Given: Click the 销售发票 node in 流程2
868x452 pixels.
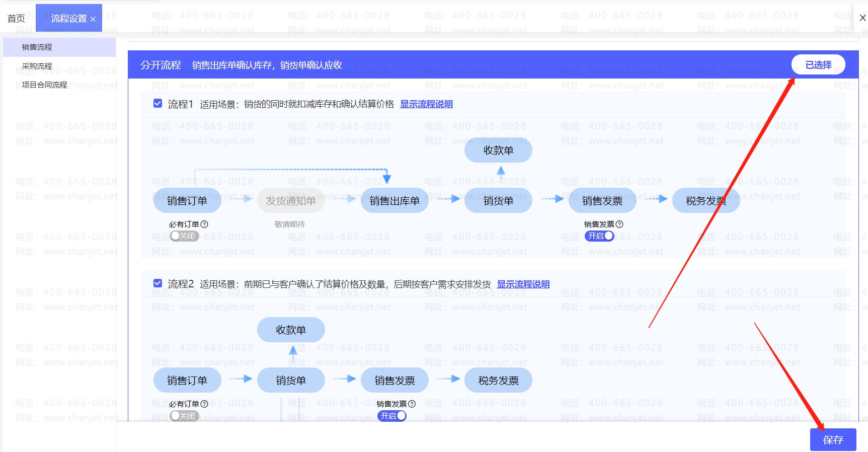Looking at the screenshot, I should coord(394,381).
